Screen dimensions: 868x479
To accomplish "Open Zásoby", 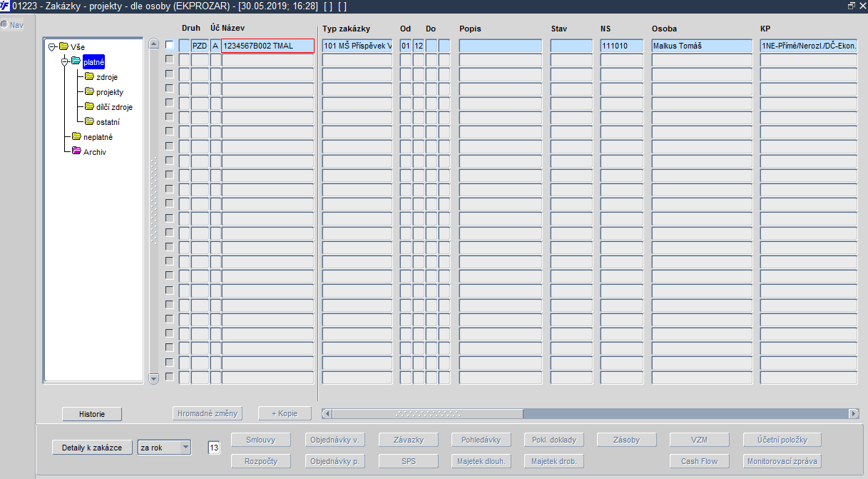I will (x=627, y=440).
